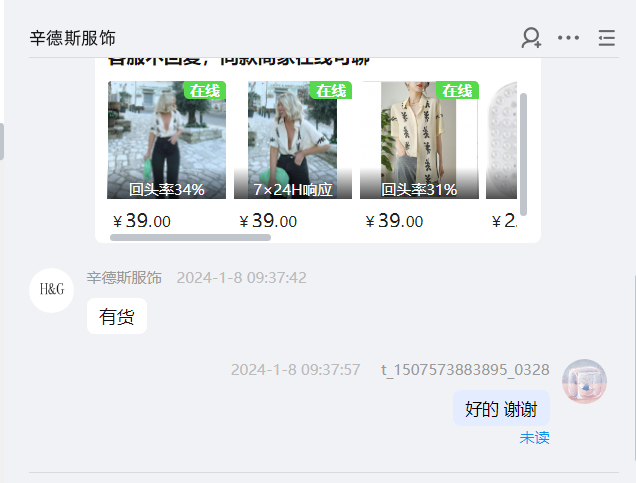Click the horizontal scrollbar under product prices
This screenshot has height=483, width=636.
(190, 237)
